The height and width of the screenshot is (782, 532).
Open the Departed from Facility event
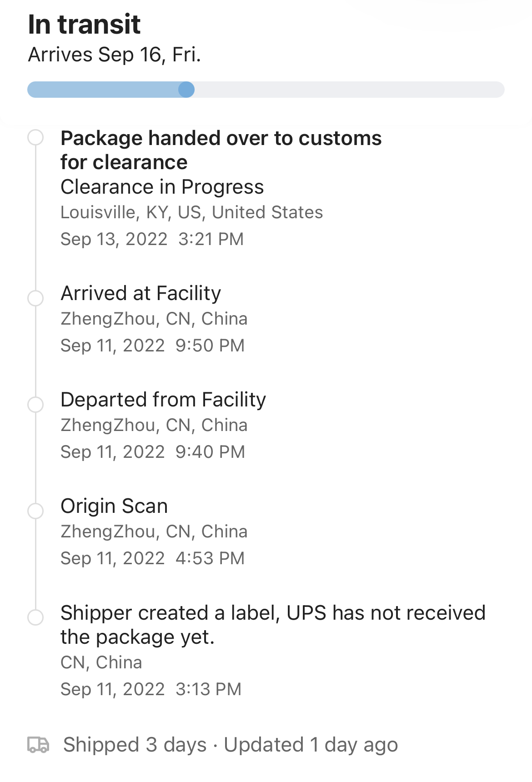tap(163, 400)
